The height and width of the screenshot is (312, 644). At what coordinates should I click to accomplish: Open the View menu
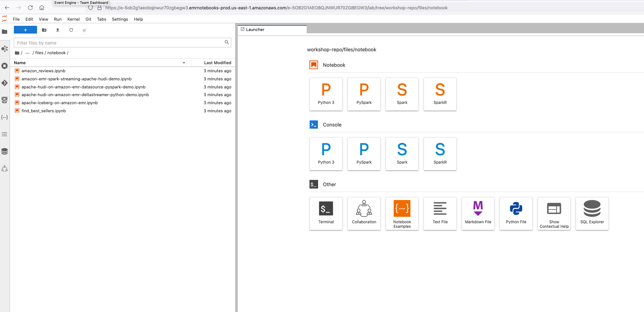[43, 19]
